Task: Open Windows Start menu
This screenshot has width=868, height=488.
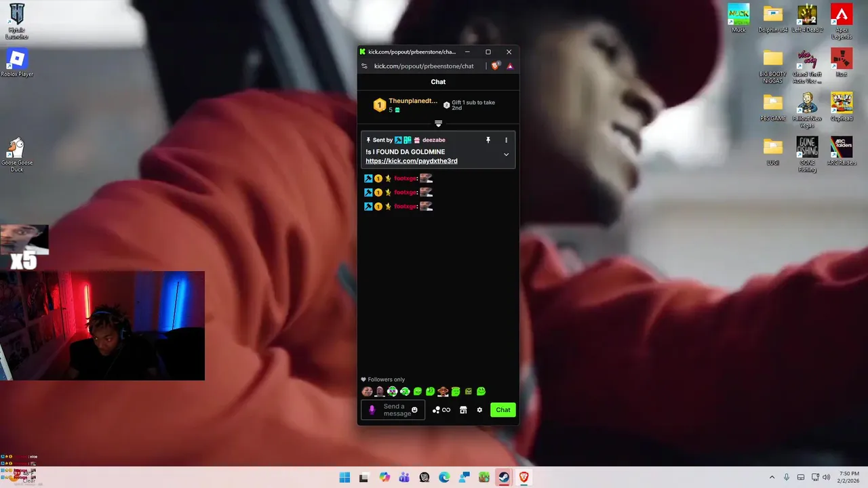Action: pyautogui.click(x=344, y=477)
